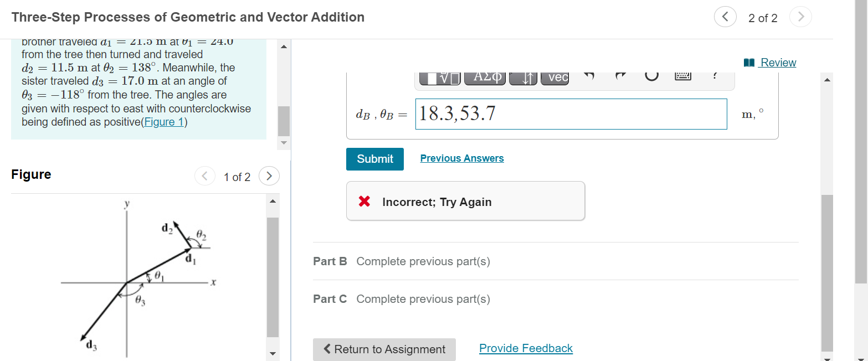Open the Greek symbols ΑΣΦ palette
The image size is (868, 361).
(x=485, y=77)
